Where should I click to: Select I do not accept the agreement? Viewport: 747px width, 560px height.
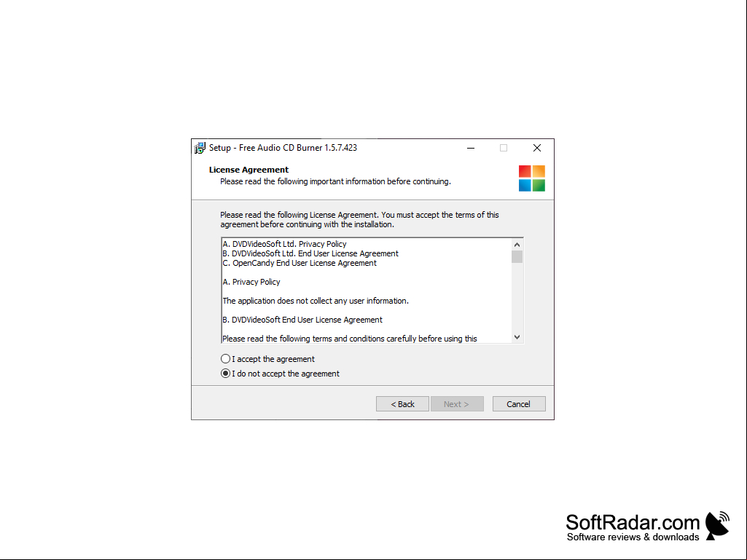[280, 374]
